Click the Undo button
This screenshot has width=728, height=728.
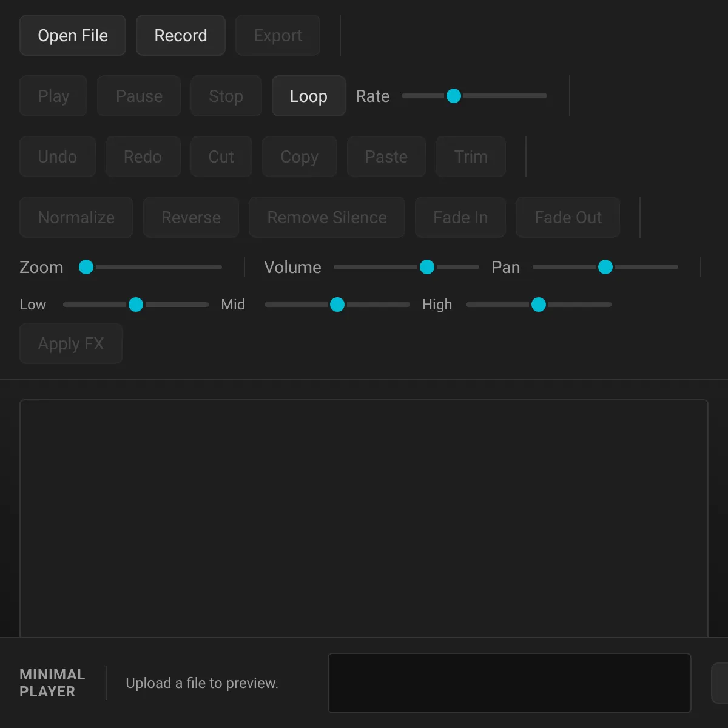(58, 157)
